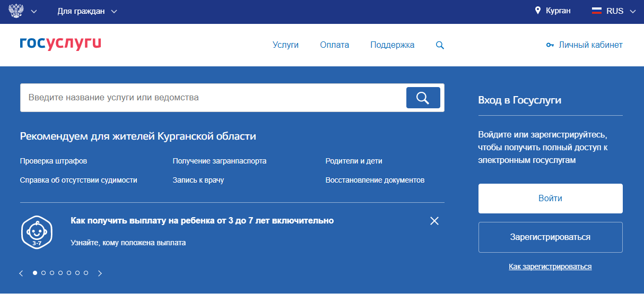Select the third carousel dot
The image size is (644, 301).
tap(52, 273)
